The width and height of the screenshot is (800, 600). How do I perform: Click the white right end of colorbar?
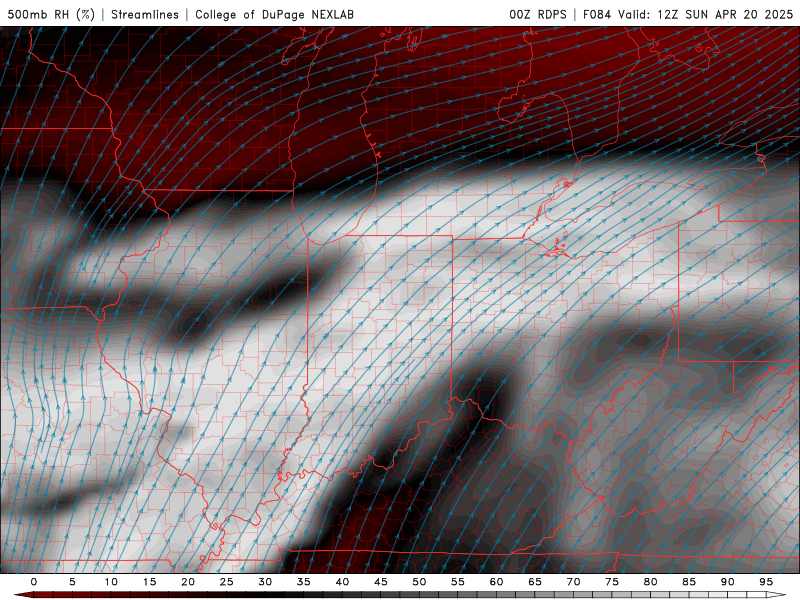point(777,595)
